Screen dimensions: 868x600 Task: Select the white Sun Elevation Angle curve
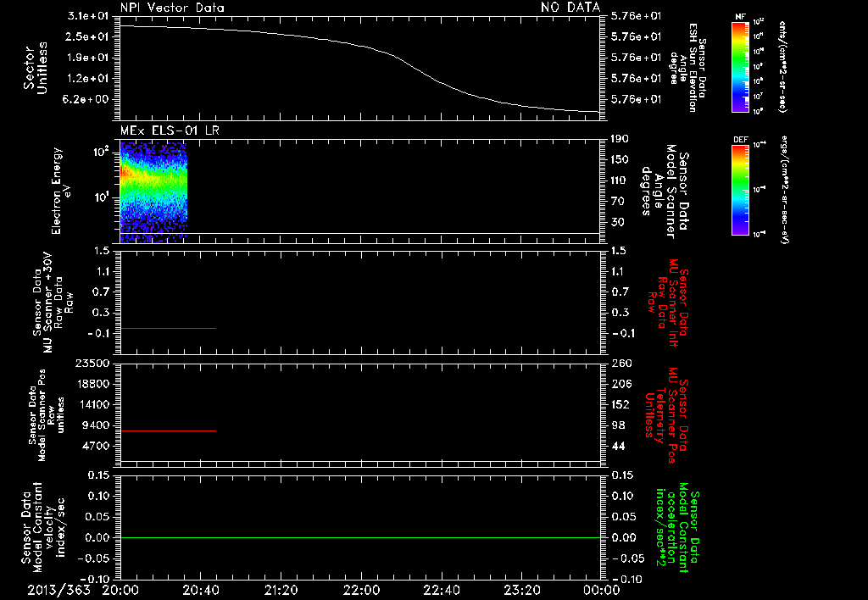coord(359,69)
